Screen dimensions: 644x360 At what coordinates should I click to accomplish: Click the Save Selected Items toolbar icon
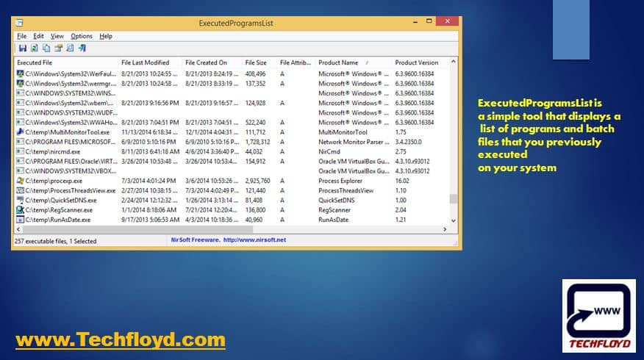pyautogui.click(x=23, y=48)
